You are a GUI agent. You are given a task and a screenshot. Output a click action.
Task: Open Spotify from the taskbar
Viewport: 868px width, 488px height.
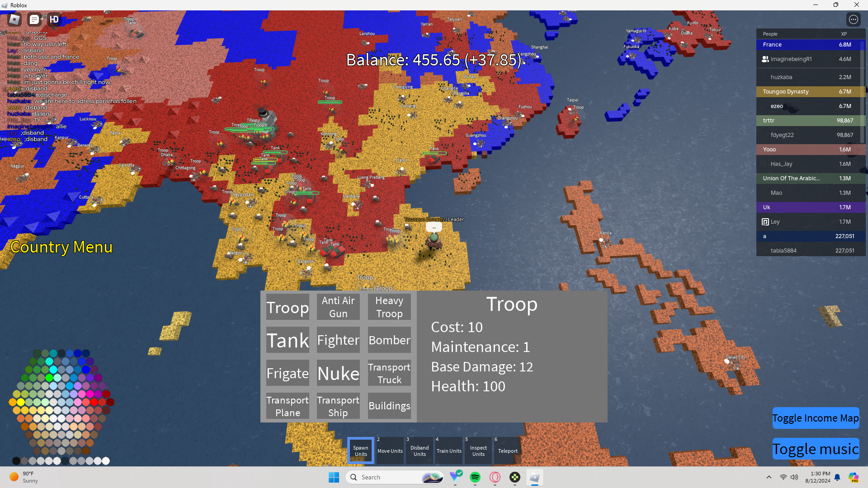tap(475, 477)
